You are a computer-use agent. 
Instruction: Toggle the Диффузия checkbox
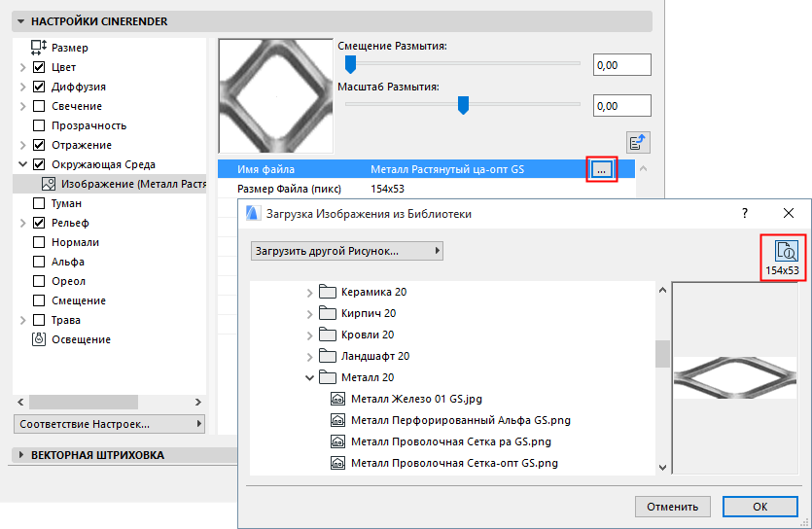(x=39, y=87)
